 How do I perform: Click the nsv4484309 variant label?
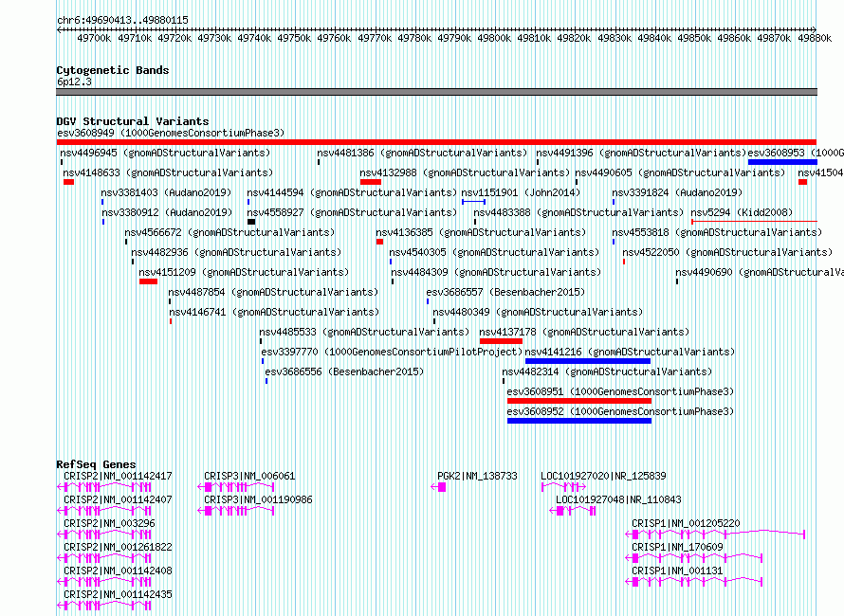496,272
